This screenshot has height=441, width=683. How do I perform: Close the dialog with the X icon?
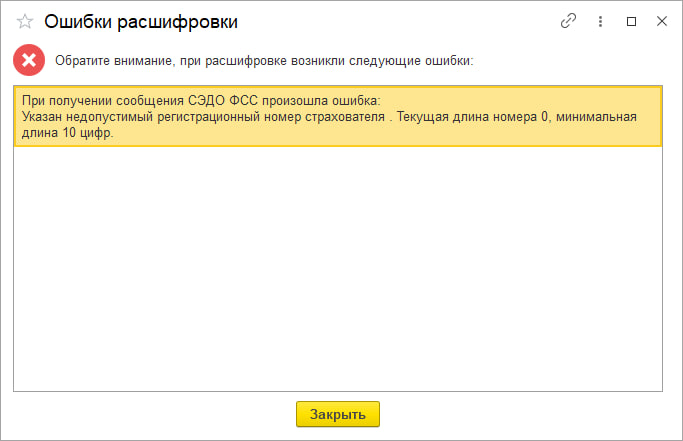point(662,21)
